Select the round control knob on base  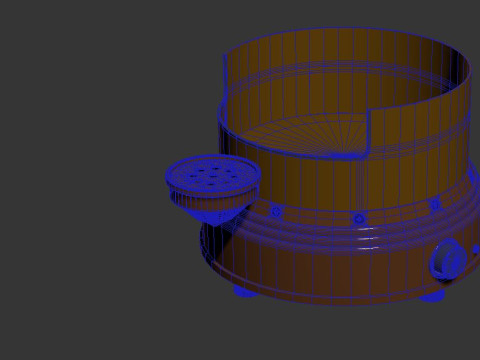point(449,260)
